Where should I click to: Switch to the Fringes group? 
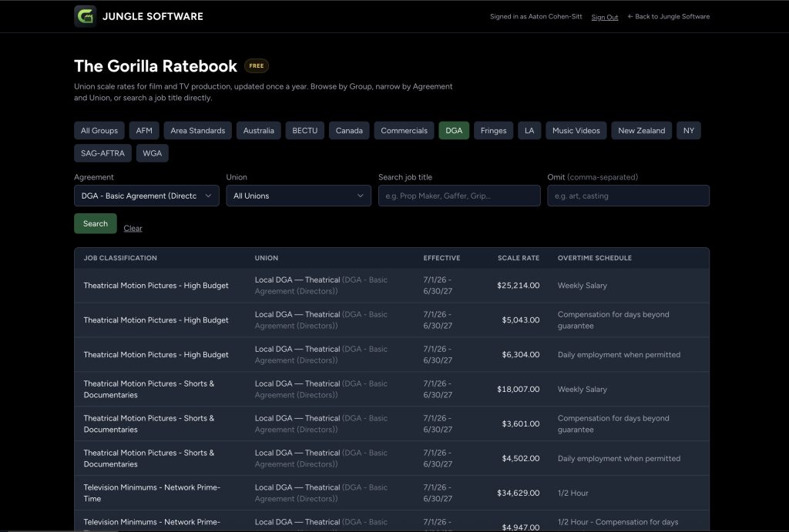pos(494,130)
